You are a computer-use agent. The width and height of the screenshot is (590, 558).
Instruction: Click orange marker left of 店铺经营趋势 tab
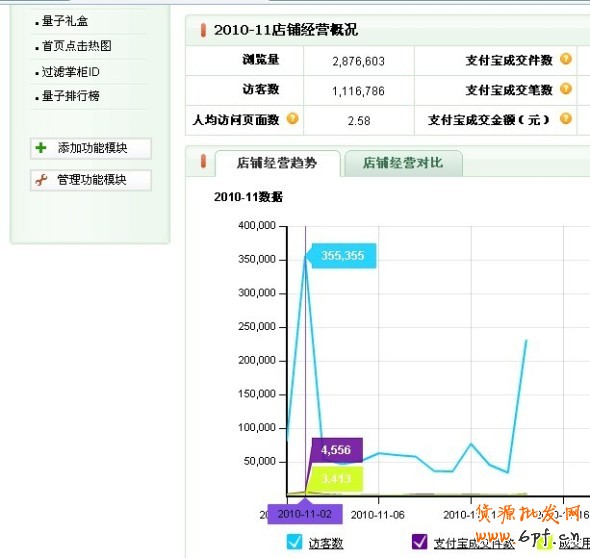click(x=203, y=161)
